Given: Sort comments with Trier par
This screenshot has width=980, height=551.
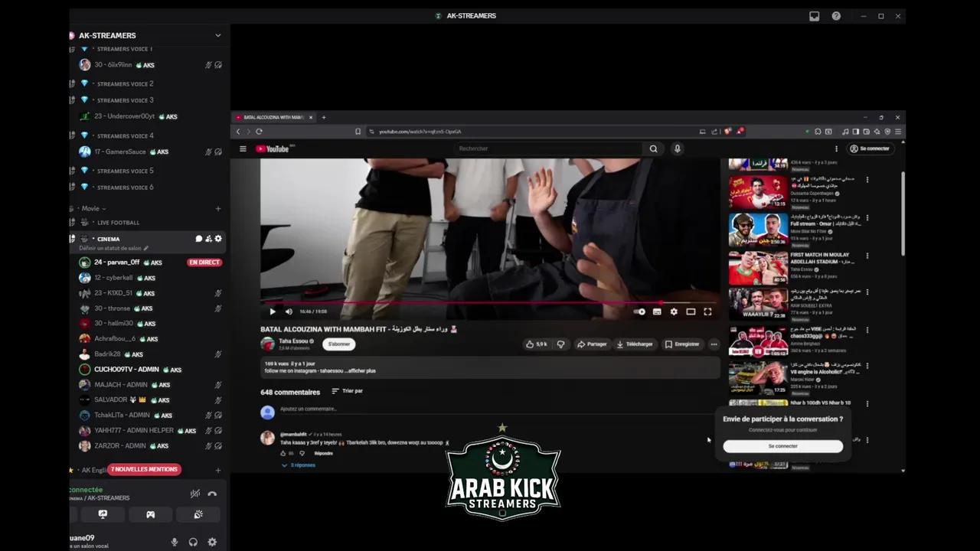Looking at the screenshot, I should pos(348,391).
